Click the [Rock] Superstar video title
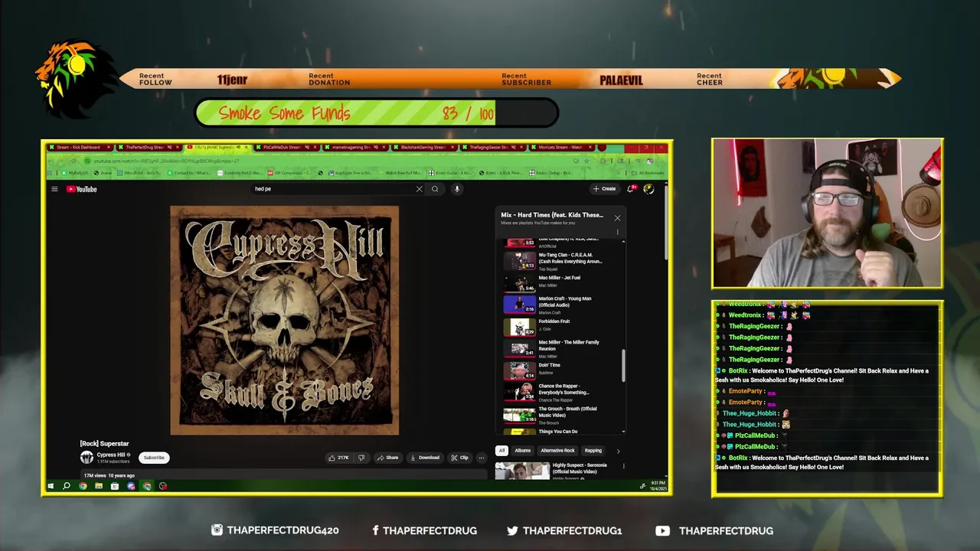Screen dimensions: 980x551 tap(104, 444)
